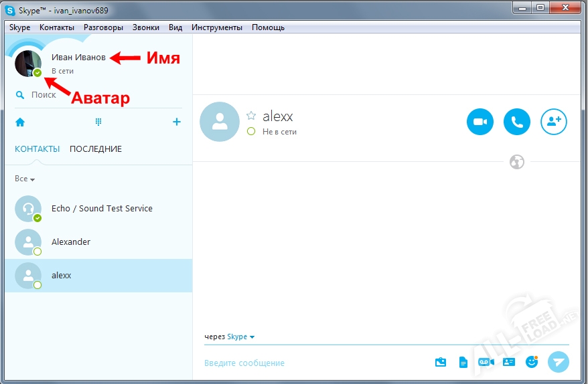Switch to the ПОСЛЕДНИЕ tab
This screenshot has height=384, width=588.
[x=96, y=149]
